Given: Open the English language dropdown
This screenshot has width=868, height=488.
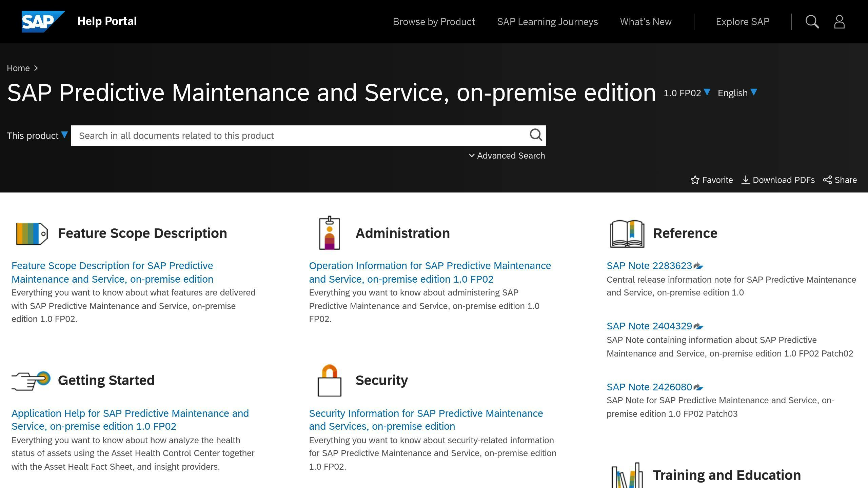Looking at the screenshot, I should 737,93.
